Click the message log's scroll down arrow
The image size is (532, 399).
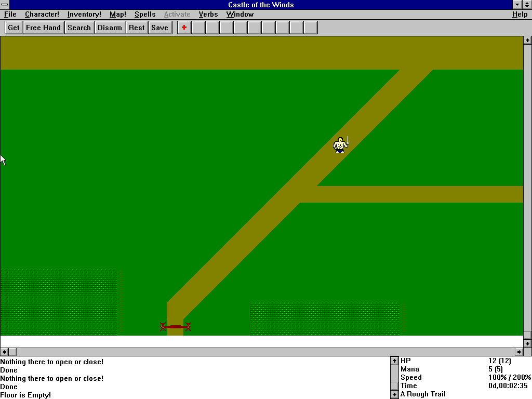(394, 395)
